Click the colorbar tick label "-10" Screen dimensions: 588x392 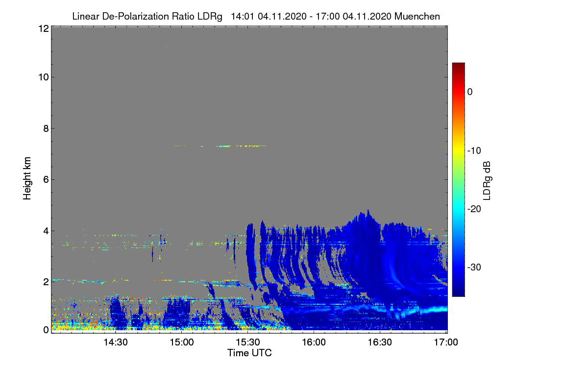point(474,150)
